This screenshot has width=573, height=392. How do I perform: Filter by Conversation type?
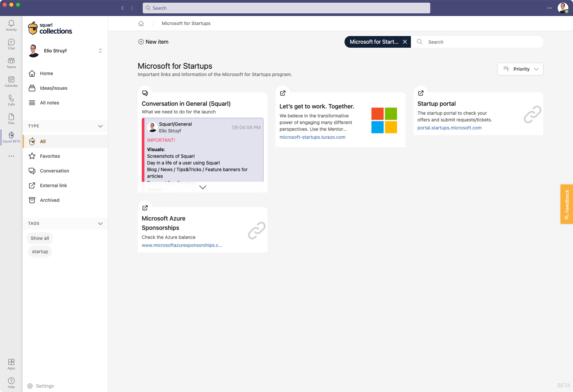coord(65,171)
